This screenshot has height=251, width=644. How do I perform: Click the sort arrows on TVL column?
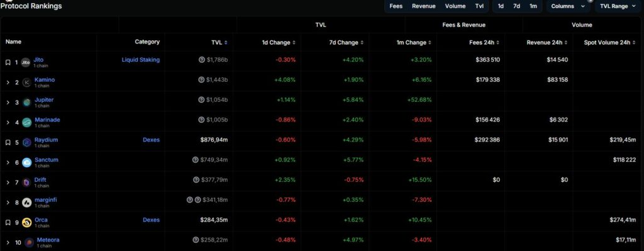coord(226,43)
